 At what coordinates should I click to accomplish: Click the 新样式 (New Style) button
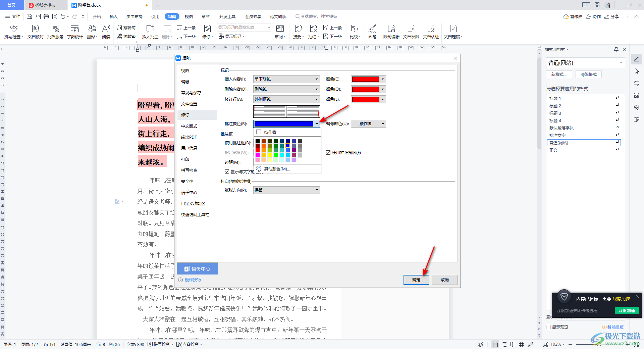click(559, 74)
